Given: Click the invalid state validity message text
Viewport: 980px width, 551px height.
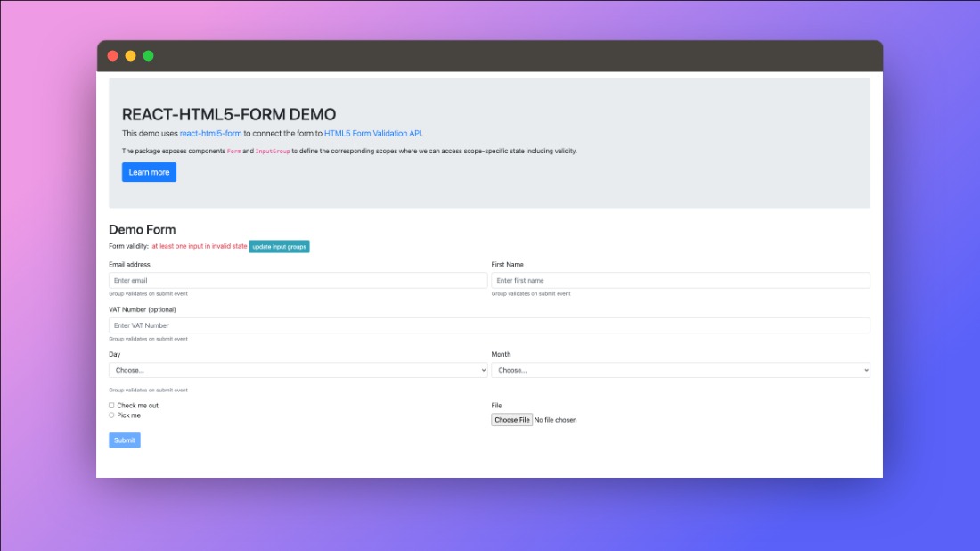Looking at the screenshot, I should point(196,246).
